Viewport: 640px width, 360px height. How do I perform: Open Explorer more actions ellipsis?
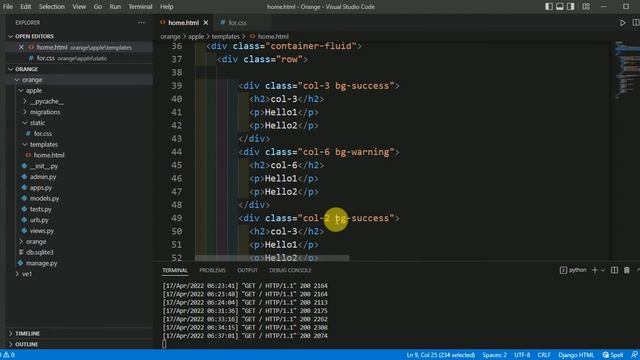[141, 23]
